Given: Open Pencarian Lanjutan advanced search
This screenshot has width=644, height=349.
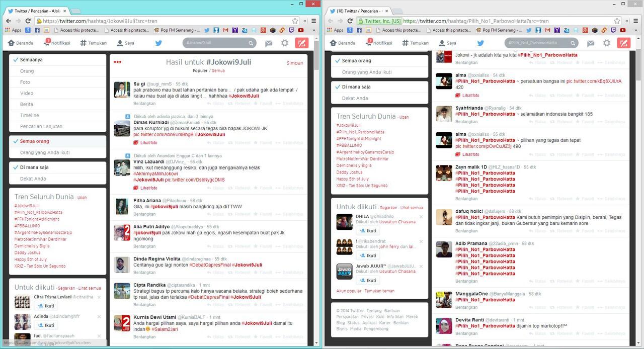Looking at the screenshot, I should 58,126.
